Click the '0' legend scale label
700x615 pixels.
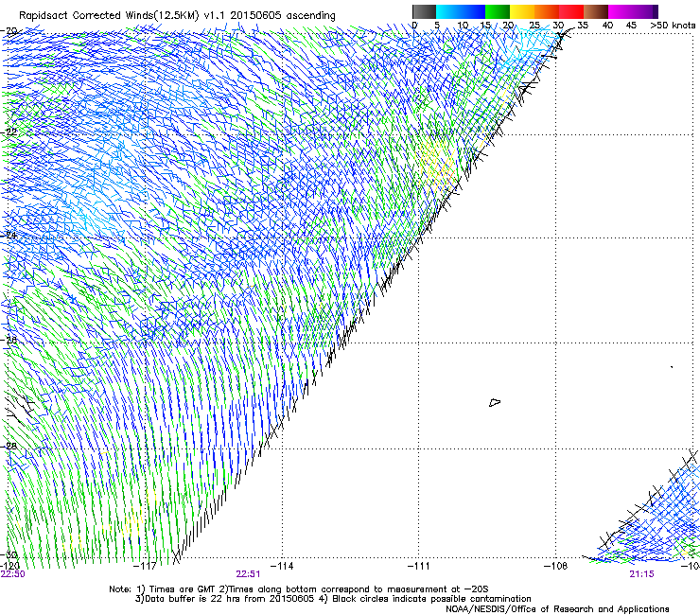point(414,26)
